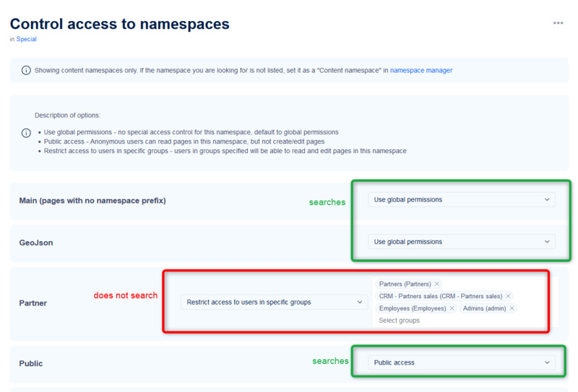This screenshot has width=578, height=392.
Task: Click the info icon beside the options description
Action: (x=26, y=133)
